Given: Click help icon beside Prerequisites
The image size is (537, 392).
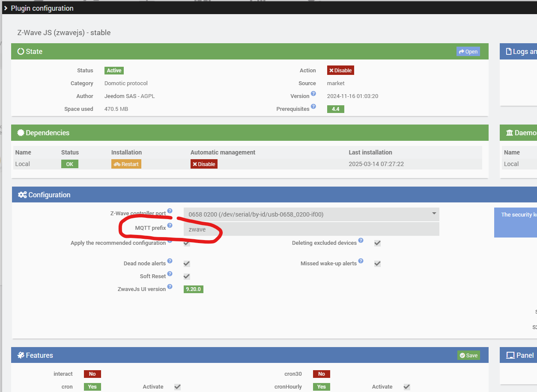Looking at the screenshot, I should click(313, 107).
